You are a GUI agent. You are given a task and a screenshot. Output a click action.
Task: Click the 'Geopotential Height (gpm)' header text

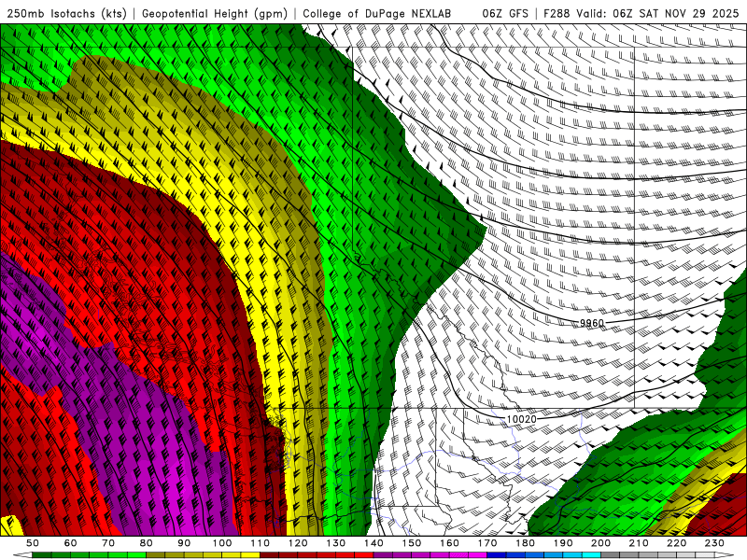point(215,14)
